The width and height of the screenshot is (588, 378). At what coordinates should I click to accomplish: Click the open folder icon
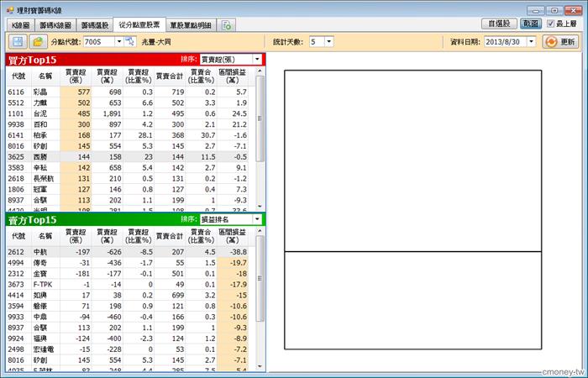(38, 42)
